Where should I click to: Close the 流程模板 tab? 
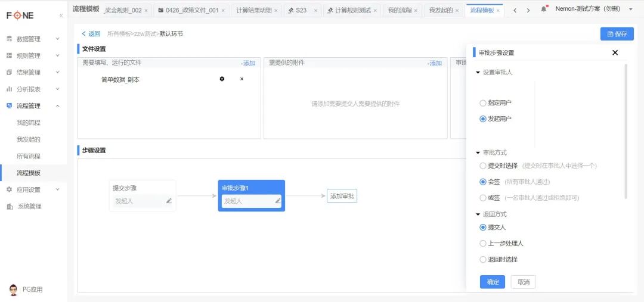[x=498, y=11]
